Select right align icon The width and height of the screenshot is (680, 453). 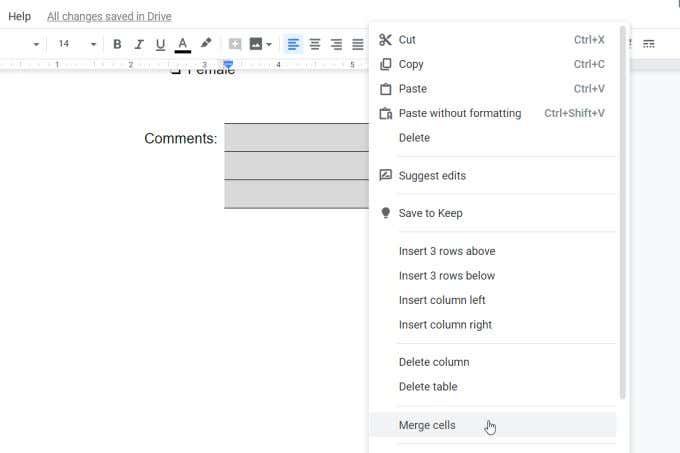pos(336,44)
